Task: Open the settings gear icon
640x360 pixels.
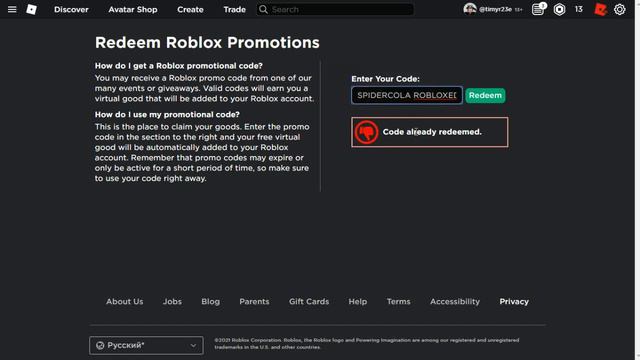Action: 620,9
